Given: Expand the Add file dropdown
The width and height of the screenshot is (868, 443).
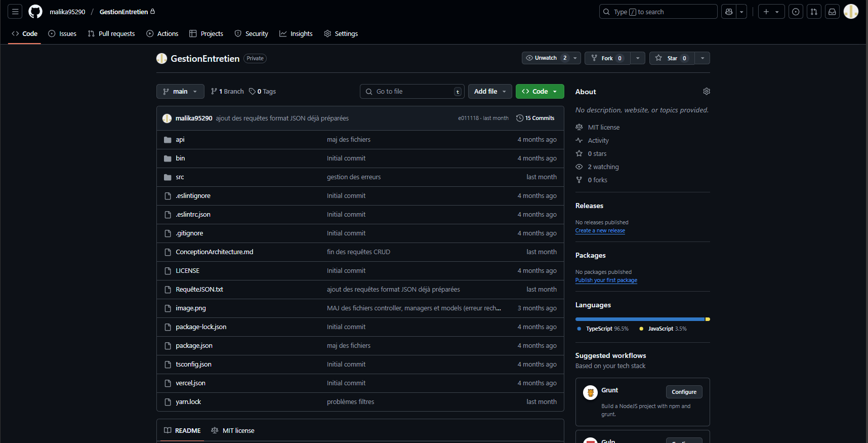Looking at the screenshot, I should [x=490, y=92].
